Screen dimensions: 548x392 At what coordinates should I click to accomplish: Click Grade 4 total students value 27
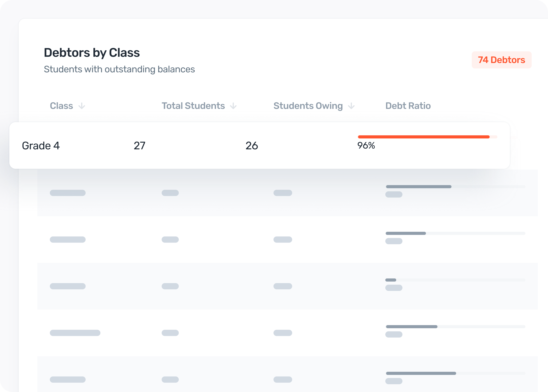coord(140,146)
